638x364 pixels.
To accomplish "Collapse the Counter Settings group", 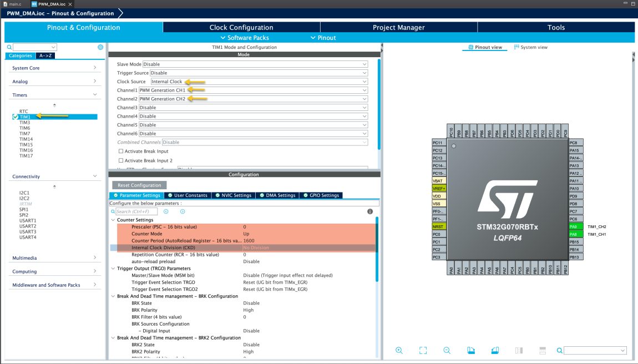I will 113,220.
